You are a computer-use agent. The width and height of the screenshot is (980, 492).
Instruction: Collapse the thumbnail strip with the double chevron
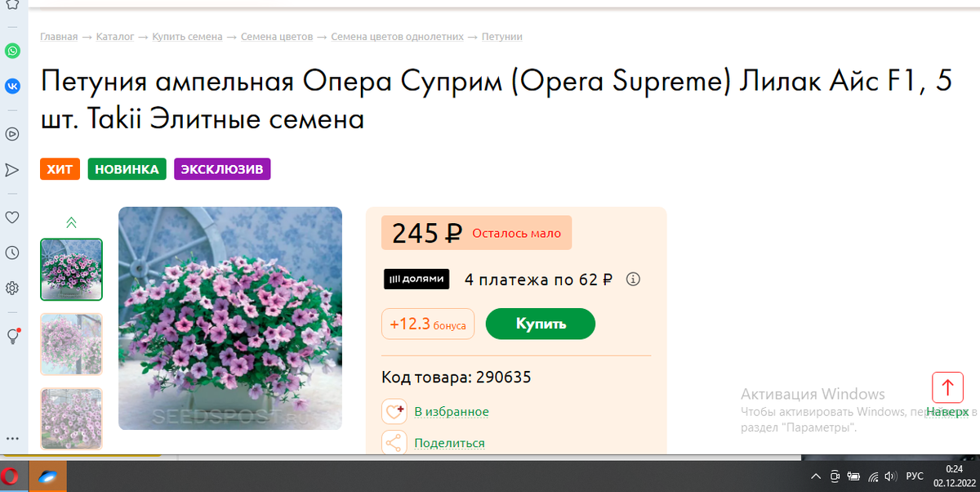71,221
